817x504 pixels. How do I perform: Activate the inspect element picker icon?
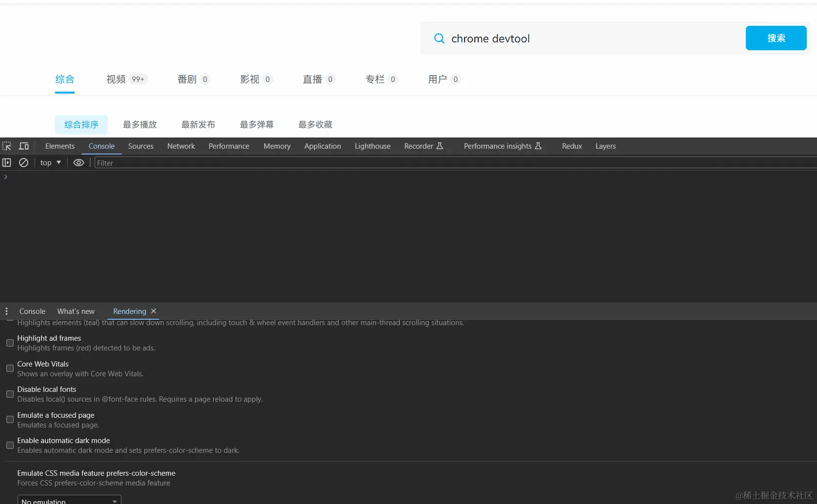tap(7, 146)
